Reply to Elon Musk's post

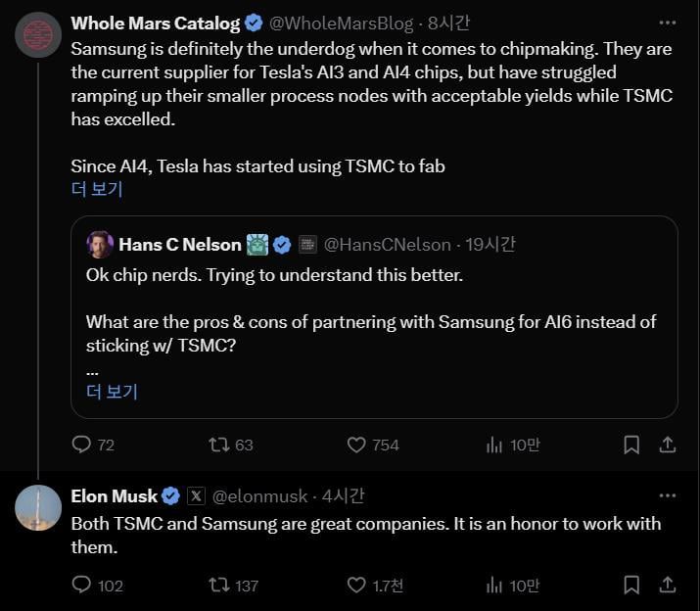point(82,585)
